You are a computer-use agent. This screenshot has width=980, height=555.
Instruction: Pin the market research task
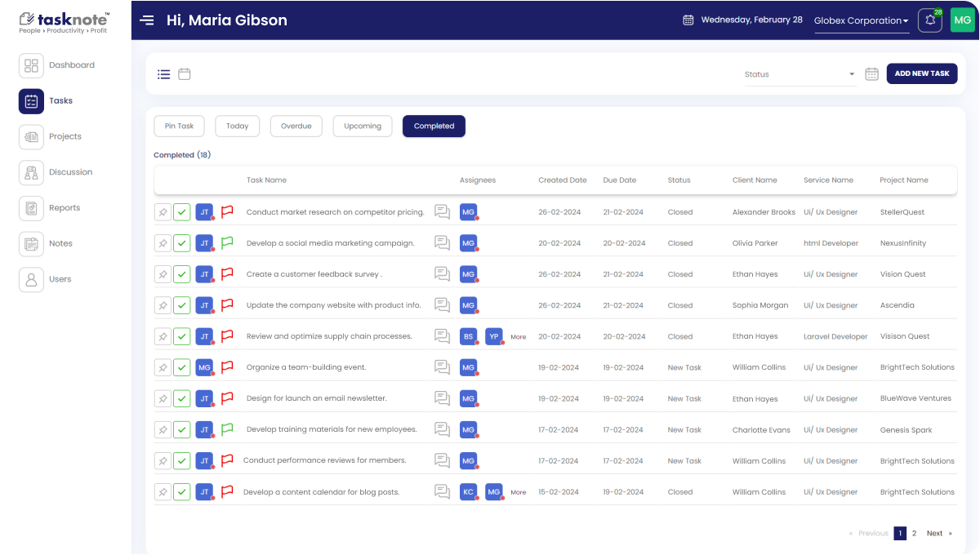coord(163,212)
